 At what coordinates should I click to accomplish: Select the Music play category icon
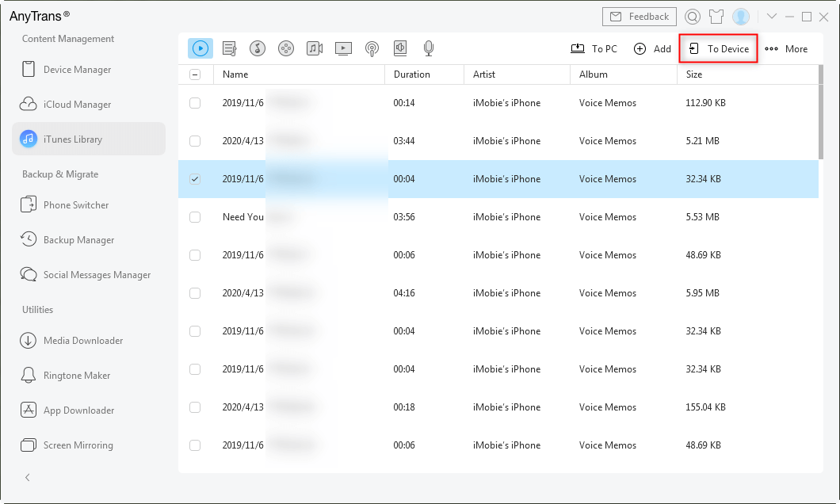(x=200, y=48)
